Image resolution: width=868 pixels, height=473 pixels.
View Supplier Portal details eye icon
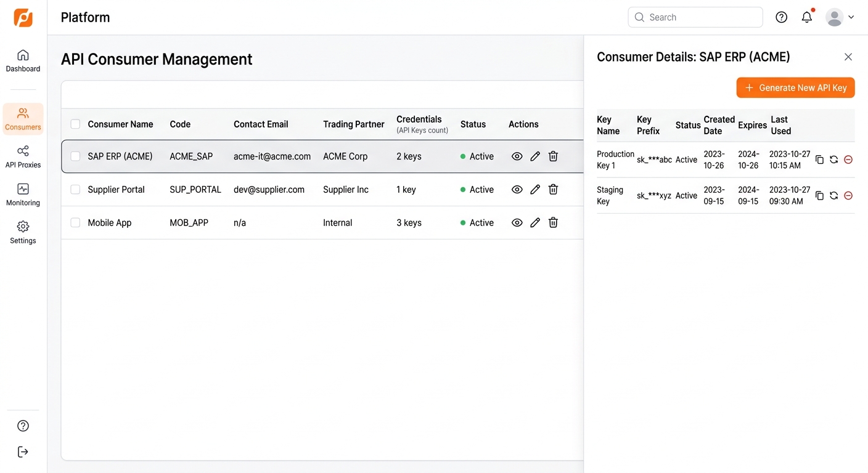[x=517, y=190]
